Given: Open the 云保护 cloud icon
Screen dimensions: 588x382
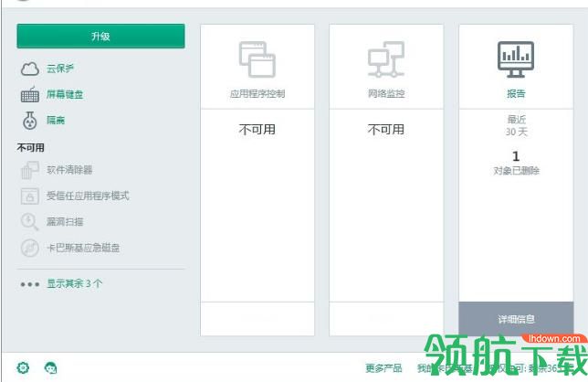Looking at the screenshot, I should (x=29, y=69).
